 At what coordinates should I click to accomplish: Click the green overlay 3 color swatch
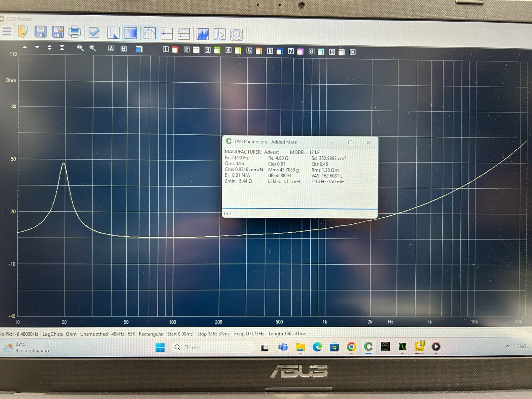(x=217, y=51)
